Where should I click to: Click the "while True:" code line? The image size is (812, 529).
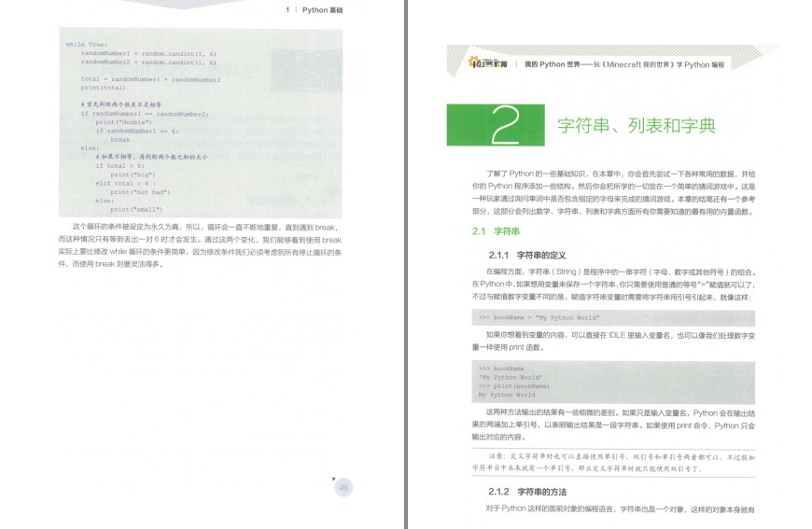[87, 45]
